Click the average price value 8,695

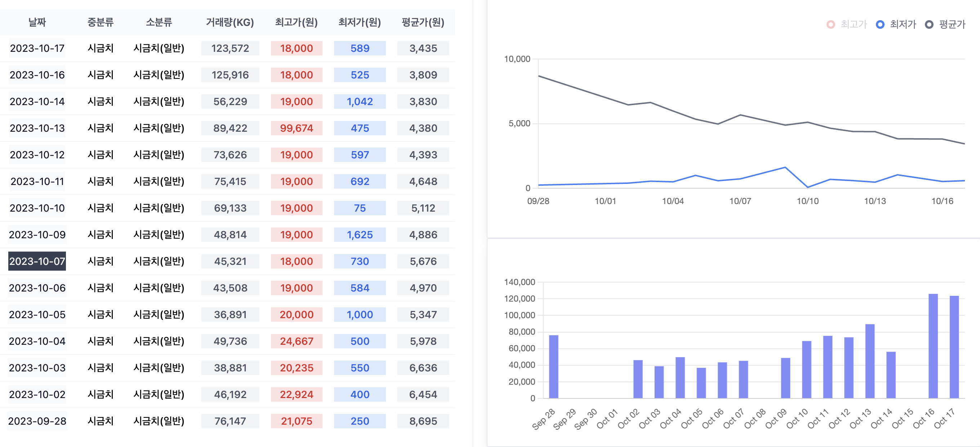click(423, 421)
